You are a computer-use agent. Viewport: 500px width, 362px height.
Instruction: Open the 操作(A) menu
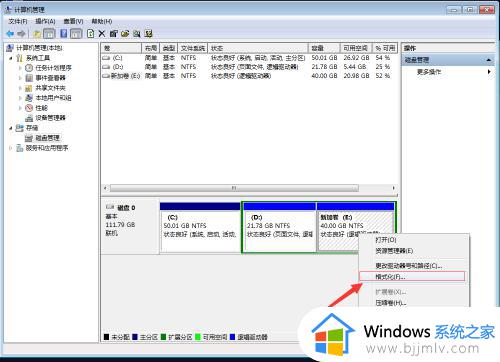(45, 21)
